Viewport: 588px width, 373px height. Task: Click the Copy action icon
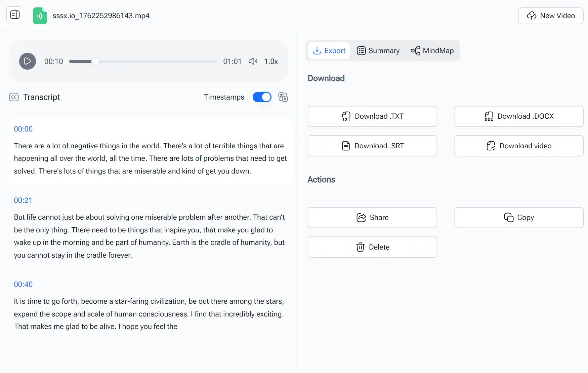coord(509,218)
